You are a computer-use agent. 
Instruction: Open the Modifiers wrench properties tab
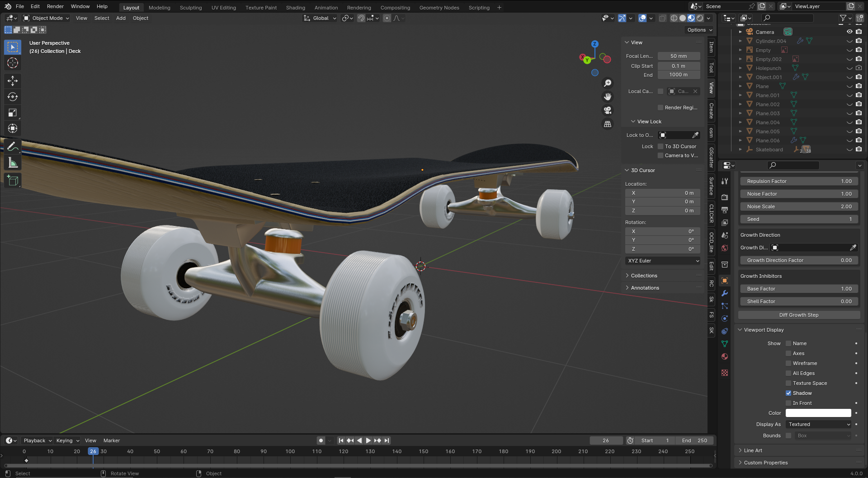click(725, 293)
